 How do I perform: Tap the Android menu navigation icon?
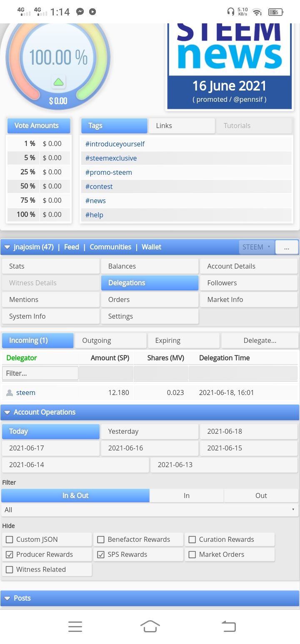pos(75,626)
